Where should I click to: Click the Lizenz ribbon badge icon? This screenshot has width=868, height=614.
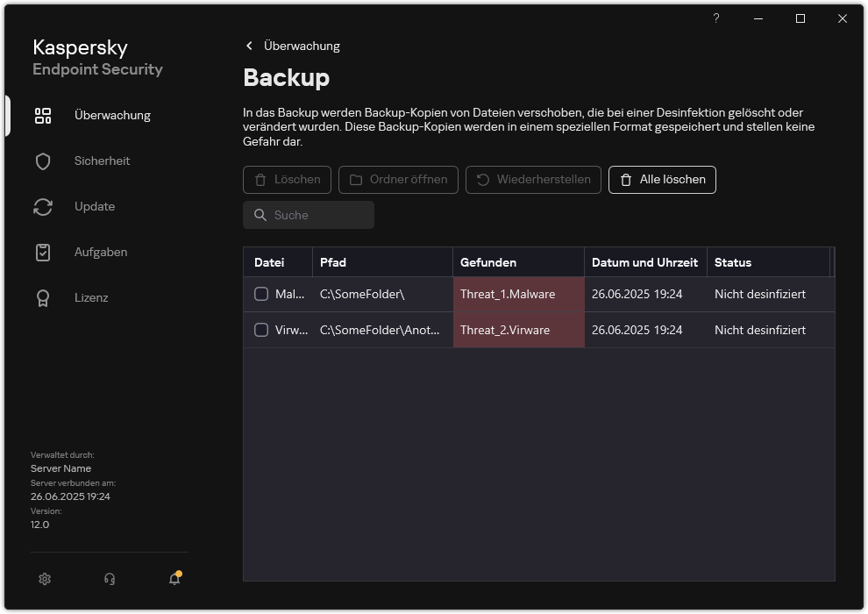(43, 298)
